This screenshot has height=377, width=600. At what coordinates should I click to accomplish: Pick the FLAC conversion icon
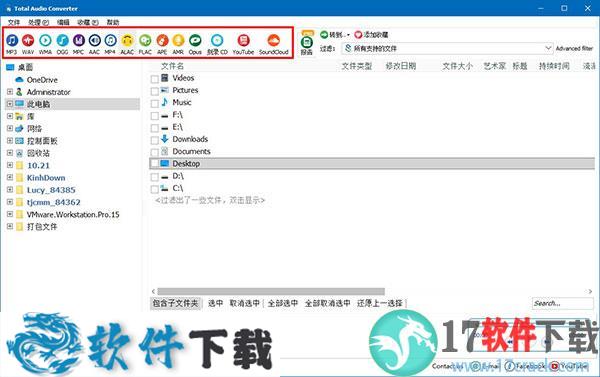coord(145,40)
